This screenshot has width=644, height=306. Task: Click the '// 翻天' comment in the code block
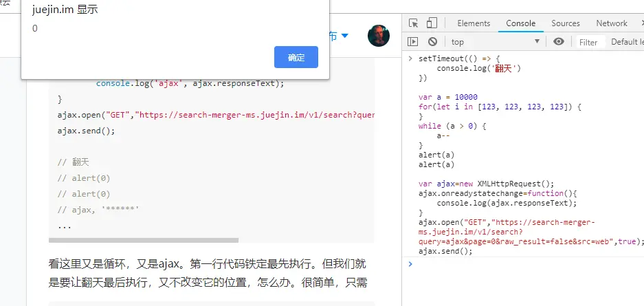(73, 162)
